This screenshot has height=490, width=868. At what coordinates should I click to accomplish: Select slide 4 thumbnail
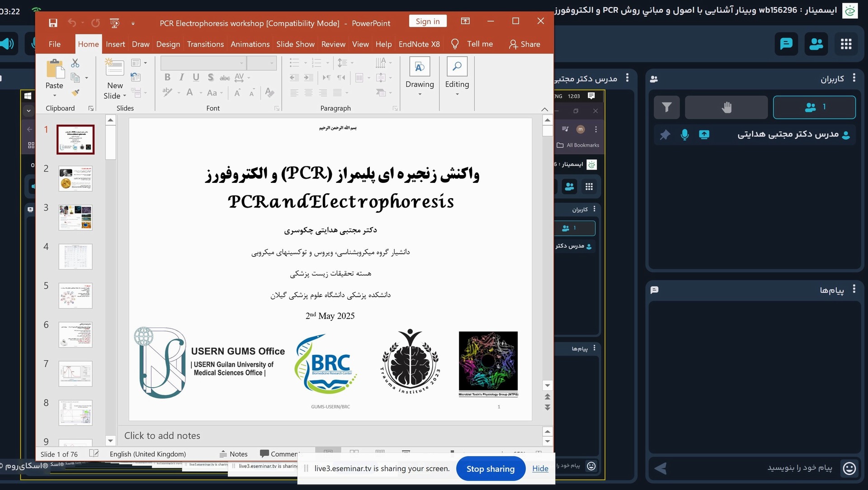pyautogui.click(x=75, y=257)
